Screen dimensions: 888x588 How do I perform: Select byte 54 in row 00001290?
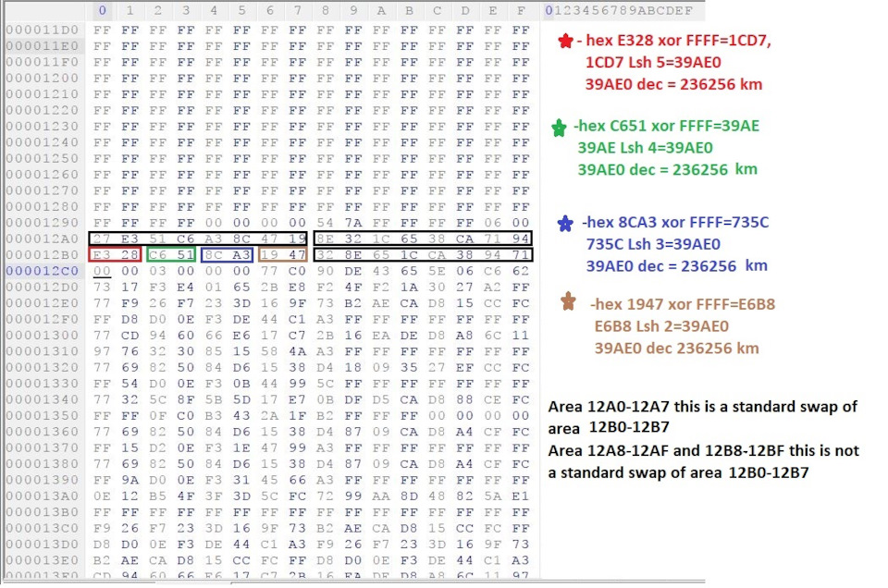pos(325,223)
